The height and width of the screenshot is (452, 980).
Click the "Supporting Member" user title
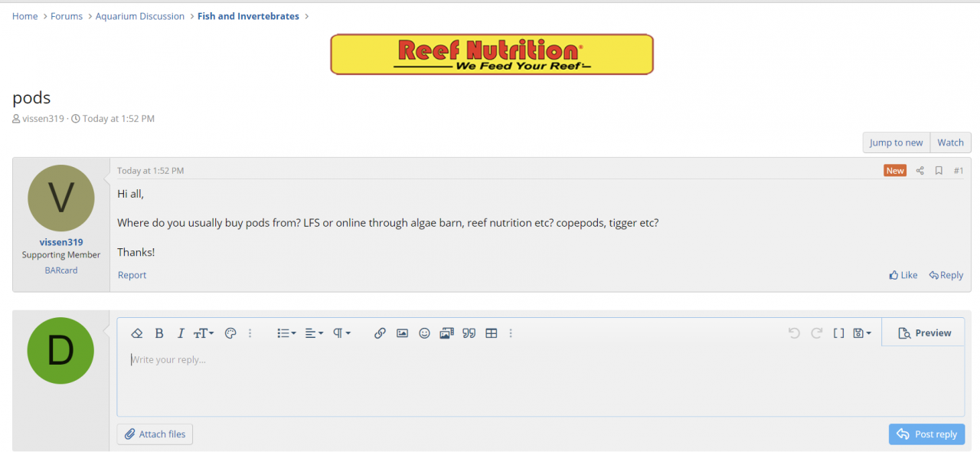click(61, 255)
